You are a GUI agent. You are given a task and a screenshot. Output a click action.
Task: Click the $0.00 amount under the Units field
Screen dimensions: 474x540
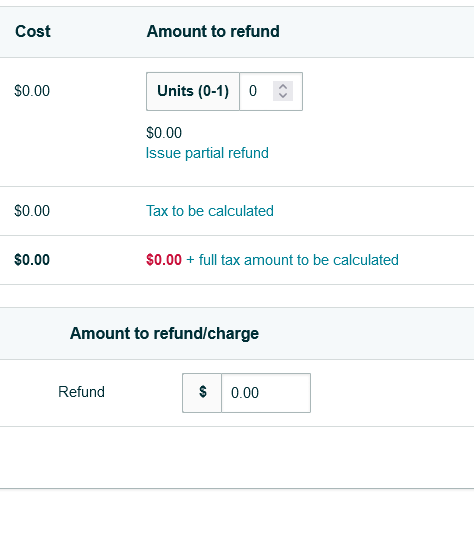(x=164, y=133)
